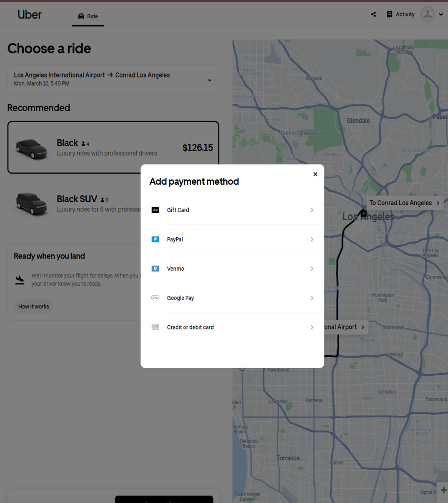
Task: Click the Venmo logo icon
Action: [x=155, y=269]
